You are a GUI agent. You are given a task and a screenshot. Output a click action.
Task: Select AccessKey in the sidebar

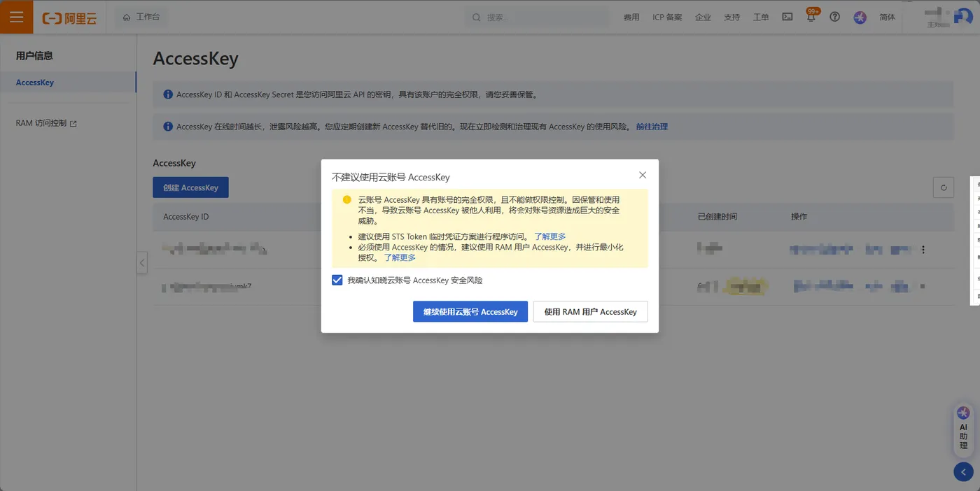tap(68, 83)
